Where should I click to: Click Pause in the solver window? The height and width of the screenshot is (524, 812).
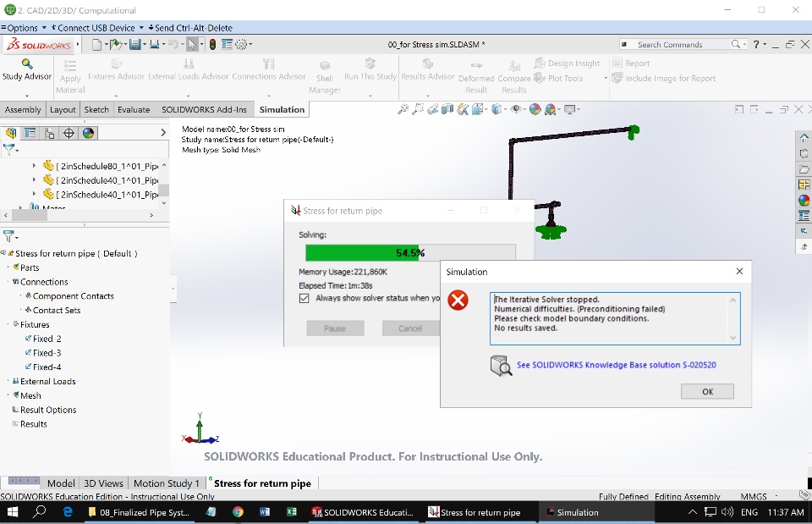[335, 328]
